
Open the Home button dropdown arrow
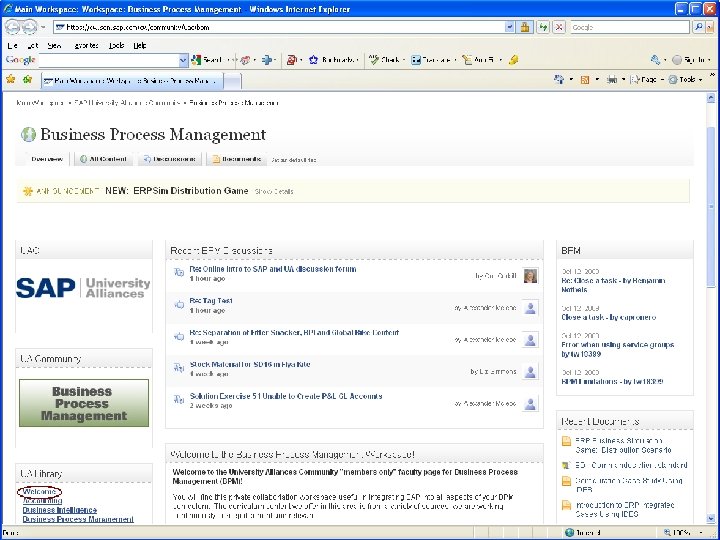pos(571,79)
